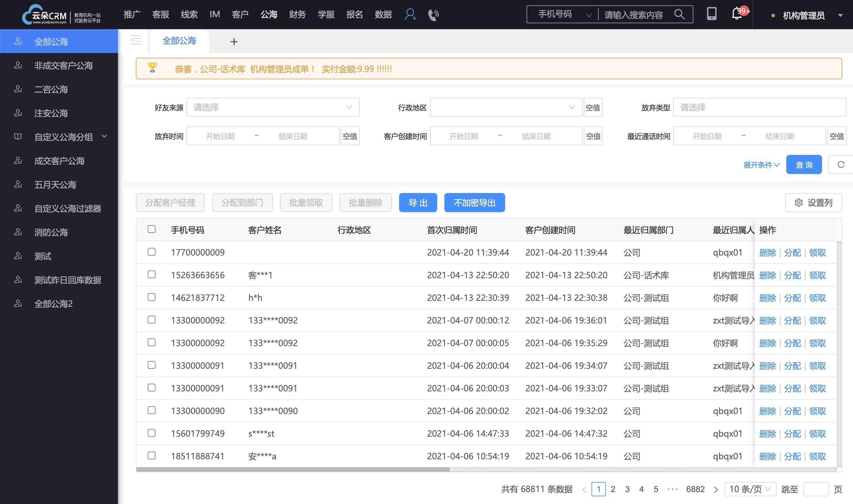Open the 好友来源 dropdown selector
853x504 pixels.
point(272,108)
